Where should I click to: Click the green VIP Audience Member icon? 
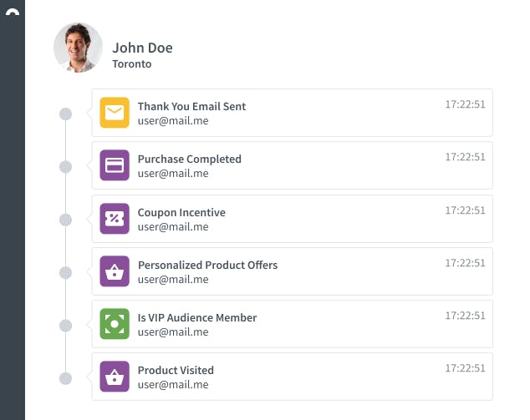coord(115,324)
